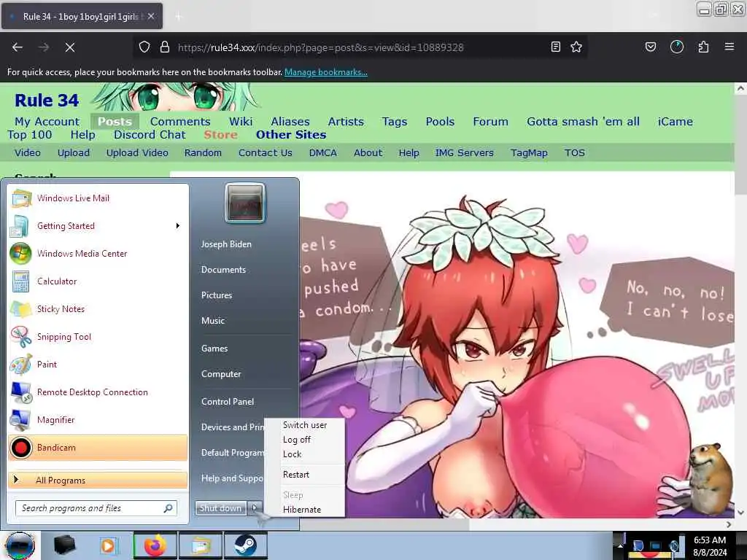Go to My Account page

coord(47,122)
